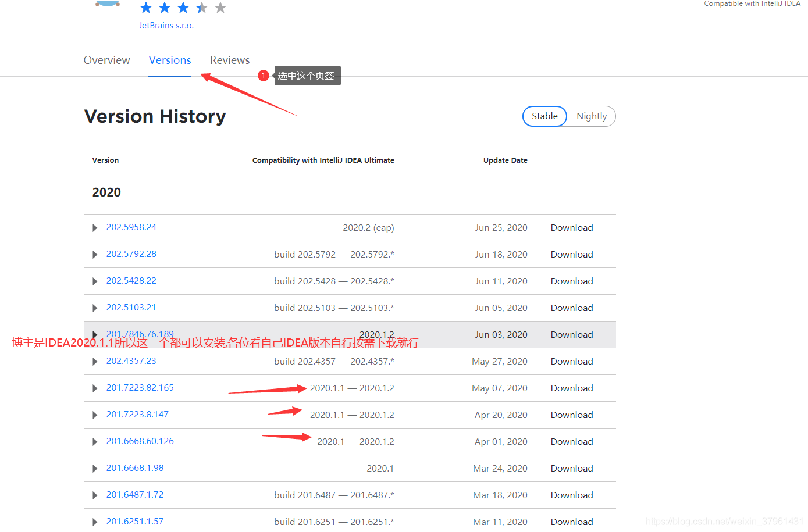Download the Mar 24, 2020 release
Viewport: 808px width, 532px height.
point(572,469)
